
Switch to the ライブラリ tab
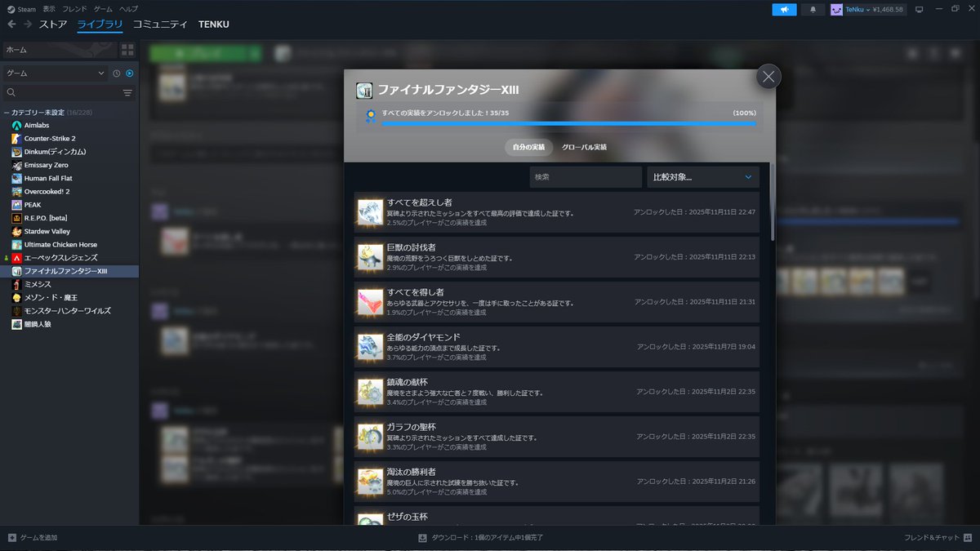(x=100, y=24)
